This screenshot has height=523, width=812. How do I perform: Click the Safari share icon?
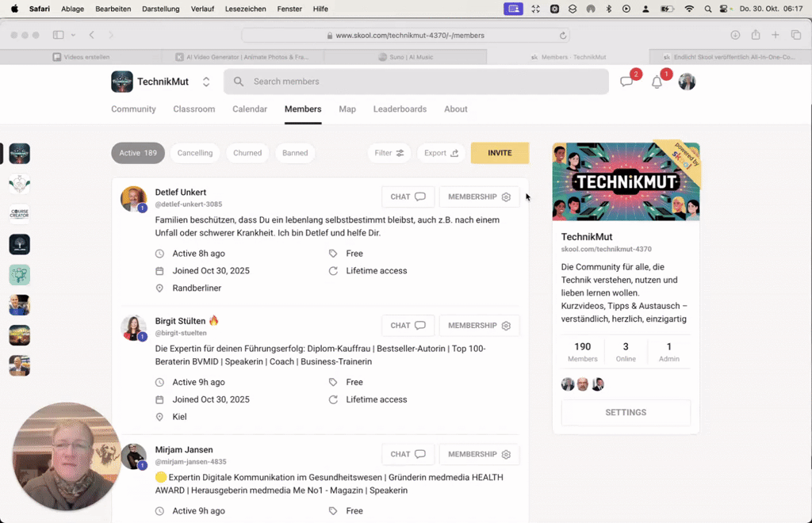(756, 35)
